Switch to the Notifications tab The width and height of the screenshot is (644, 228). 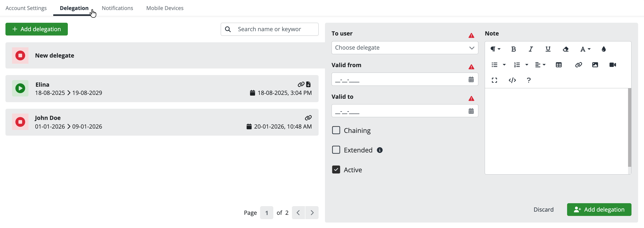(x=117, y=8)
